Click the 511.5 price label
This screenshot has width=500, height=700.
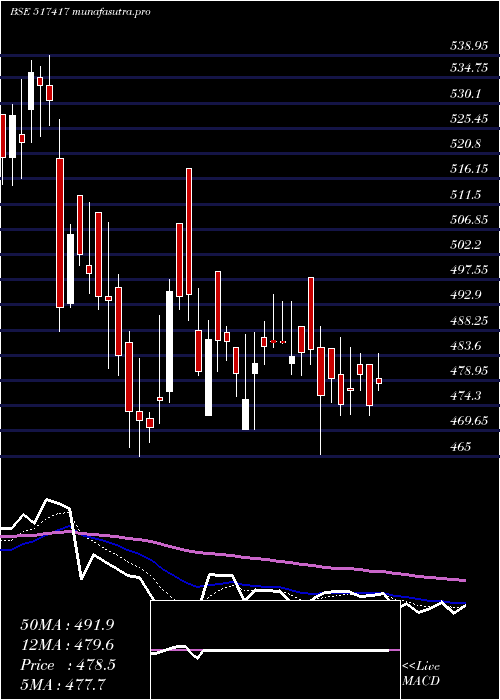pos(465,195)
